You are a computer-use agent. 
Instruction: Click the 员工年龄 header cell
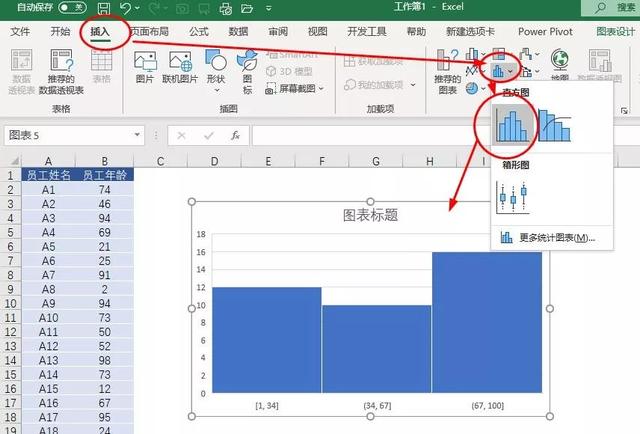coord(104,176)
